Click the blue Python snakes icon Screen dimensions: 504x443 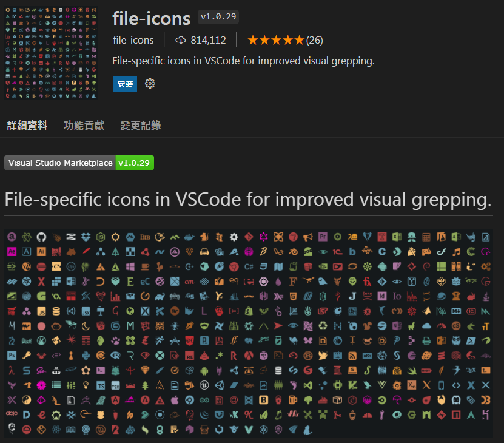click(86, 356)
